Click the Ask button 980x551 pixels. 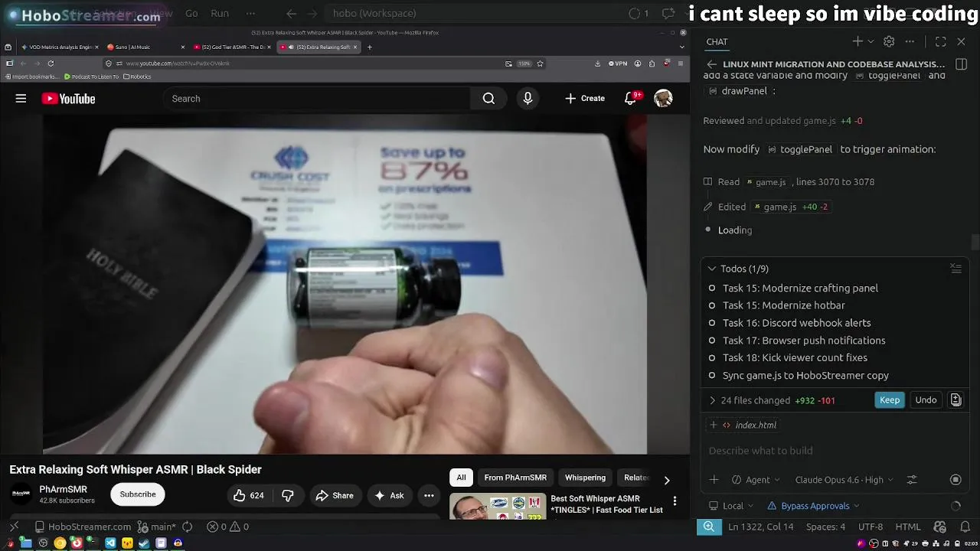click(388, 495)
